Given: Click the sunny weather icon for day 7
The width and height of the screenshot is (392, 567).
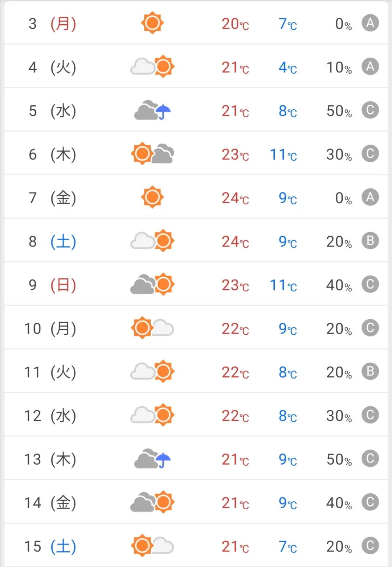Looking at the screenshot, I should (152, 197).
